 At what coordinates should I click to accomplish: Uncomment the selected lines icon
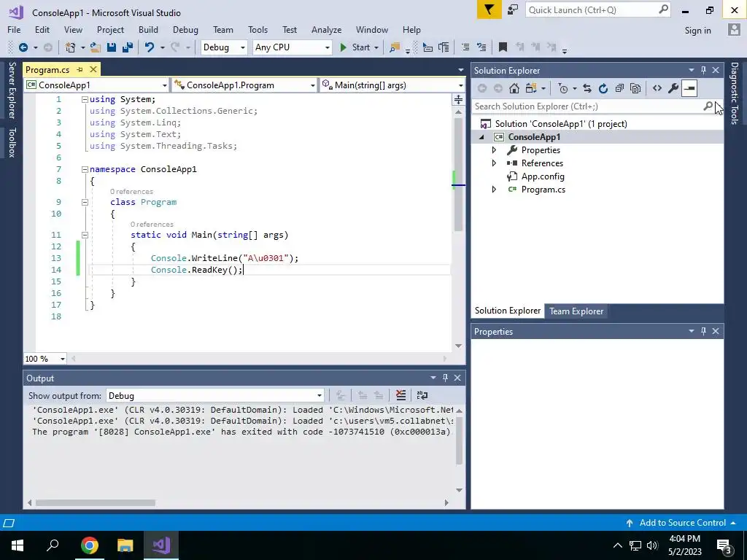[481, 47]
